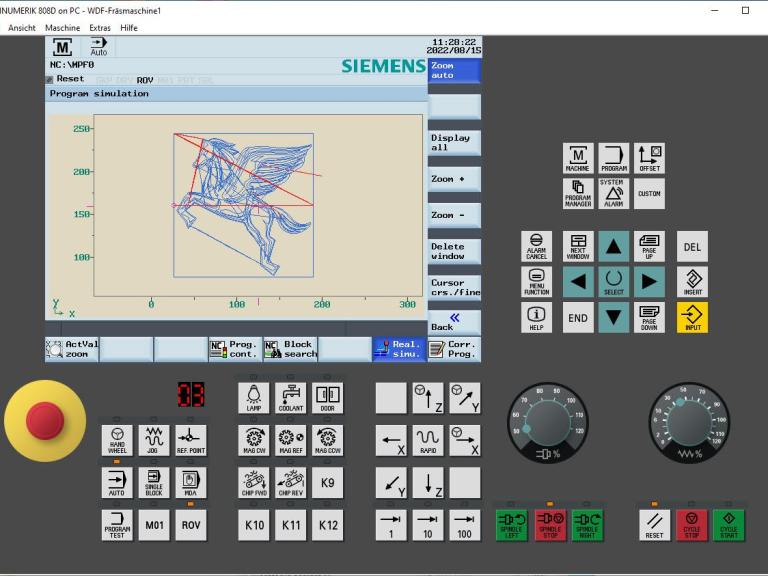The height and width of the screenshot is (576, 768).
Task: Click the Page Up key
Action: coord(649,246)
